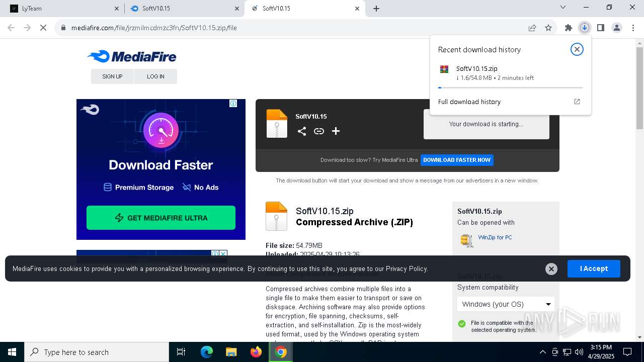
Task: Close the ad with the X icon
Action: pyautogui.click(x=223, y=253)
